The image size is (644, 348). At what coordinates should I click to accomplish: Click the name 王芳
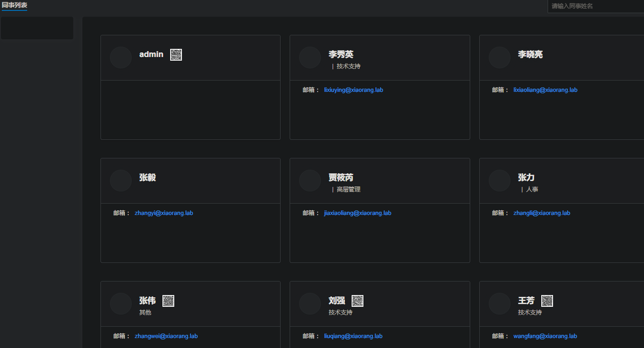526,300
